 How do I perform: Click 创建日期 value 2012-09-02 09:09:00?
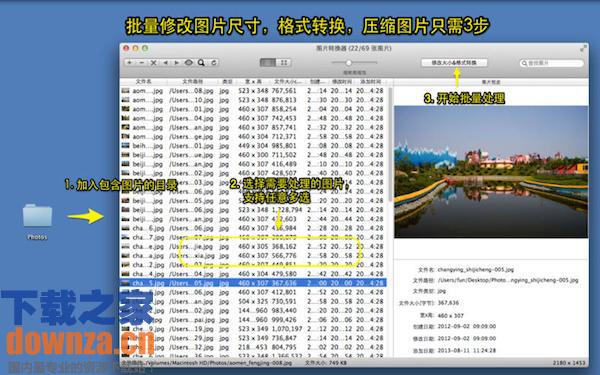466,326
